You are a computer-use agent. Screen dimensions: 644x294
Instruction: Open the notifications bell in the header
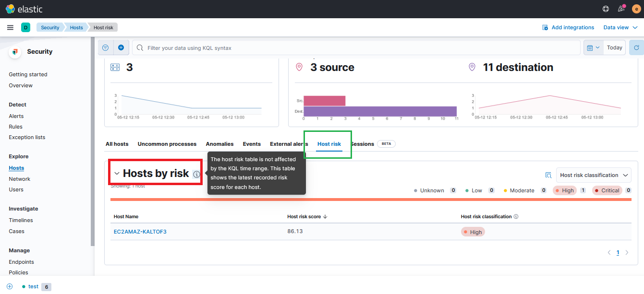click(x=620, y=9)
